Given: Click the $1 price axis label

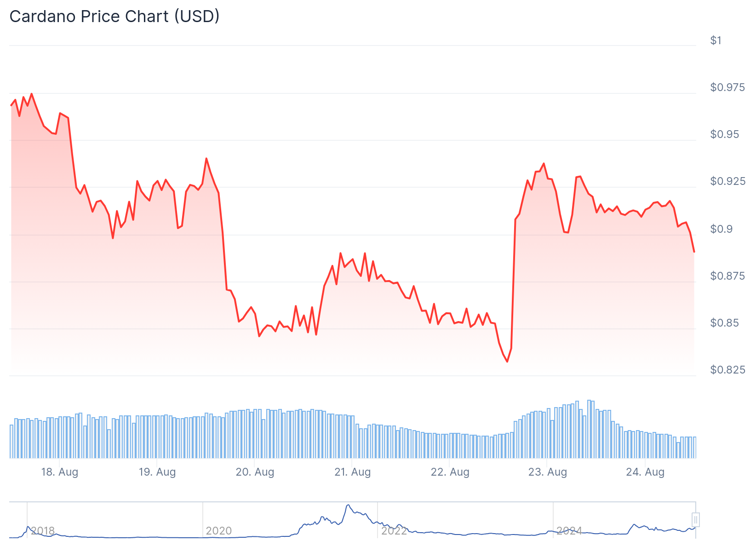Looking at the screenshot, I should 716,40.
